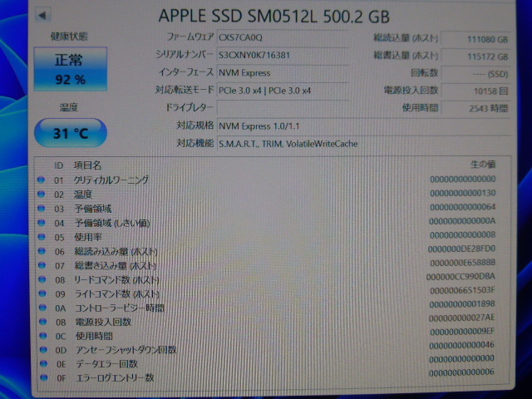Image resolution: width=532 pixels, height=399 pixels.
Task: Click raw value 0000000E6588BB
Action: click(462, 263)
